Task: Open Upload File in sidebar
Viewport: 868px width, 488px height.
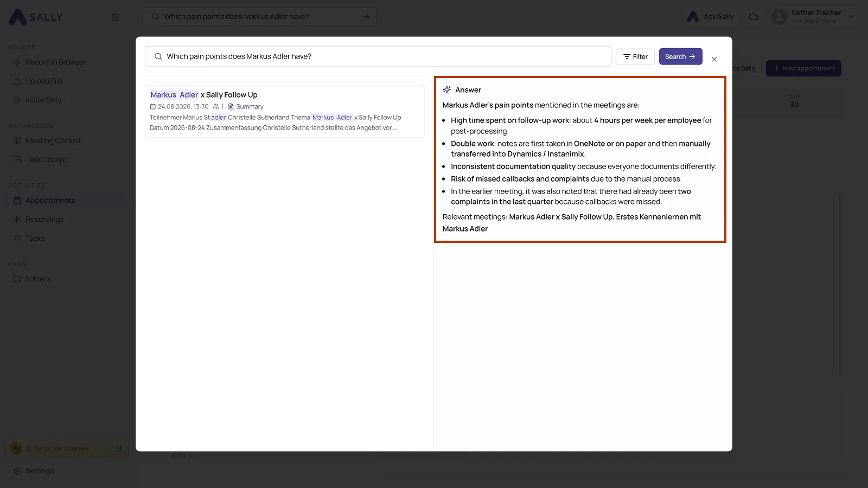Action: coord(44,81)
